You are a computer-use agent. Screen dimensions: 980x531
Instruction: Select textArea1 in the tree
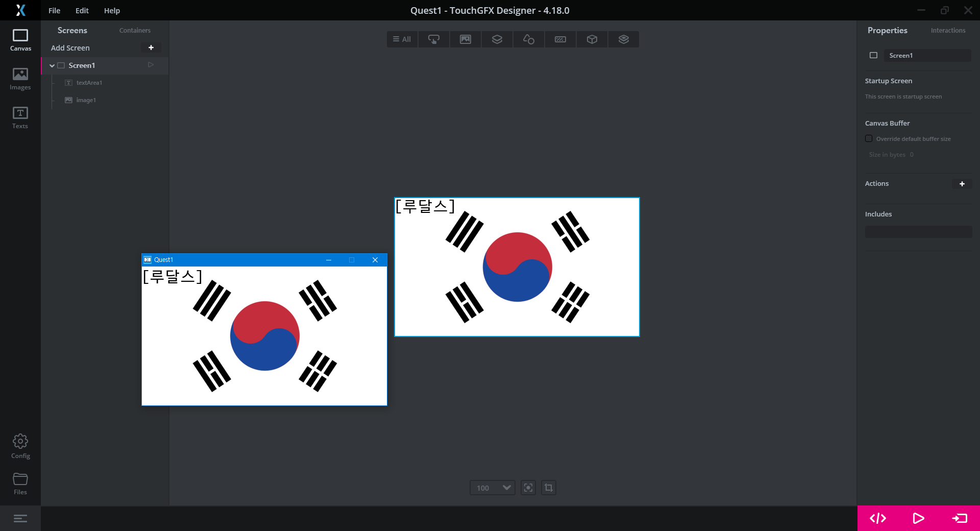click(x=89, y=83)
